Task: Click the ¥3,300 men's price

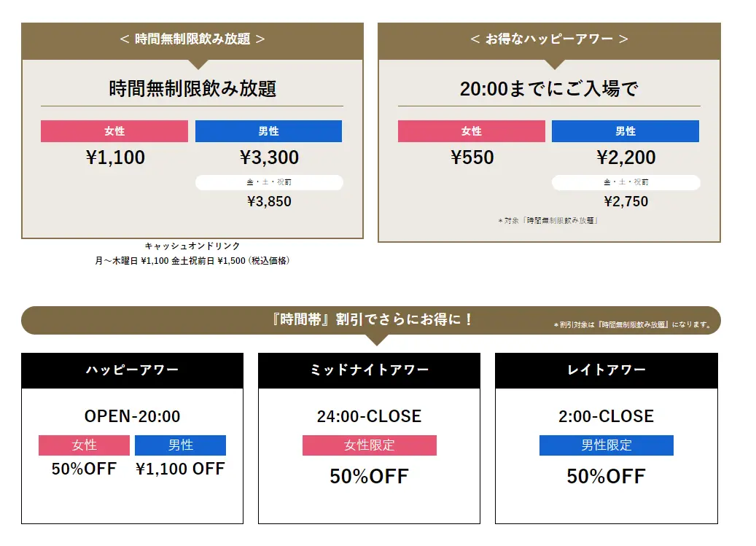Action: [269, 157]
